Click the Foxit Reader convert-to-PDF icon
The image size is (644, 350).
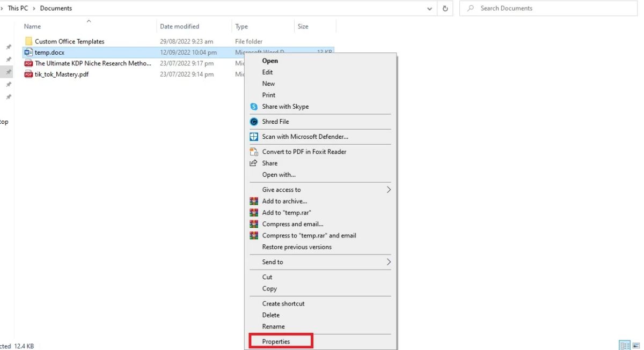[x=253, y=152]
